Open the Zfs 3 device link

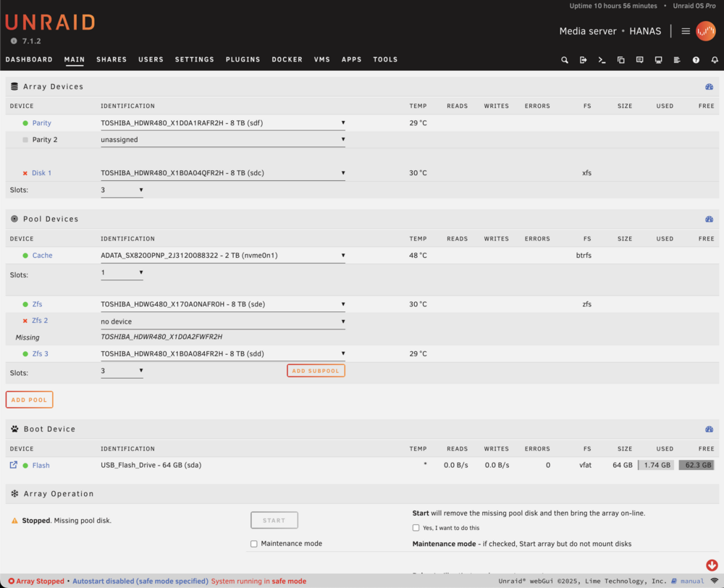(x=40, y=354)
